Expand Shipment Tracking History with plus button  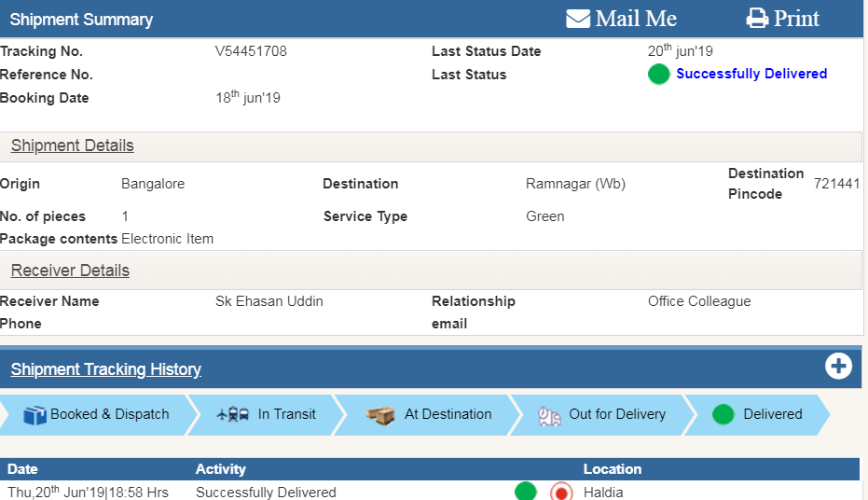(x=838, y=367)
